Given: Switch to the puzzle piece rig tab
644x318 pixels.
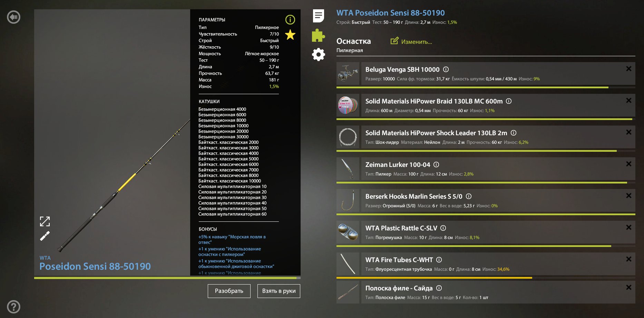Looking at the screenshot, I should click(318, 35).
